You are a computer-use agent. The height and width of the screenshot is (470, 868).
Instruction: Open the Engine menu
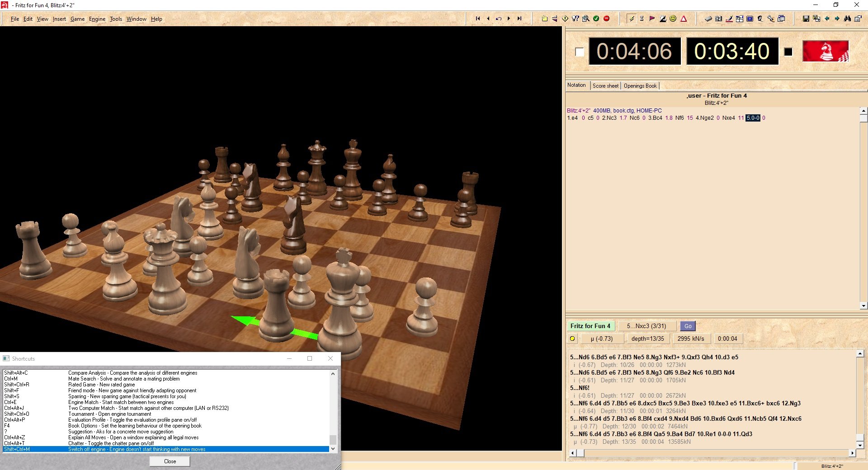click(x=97, y=19)
